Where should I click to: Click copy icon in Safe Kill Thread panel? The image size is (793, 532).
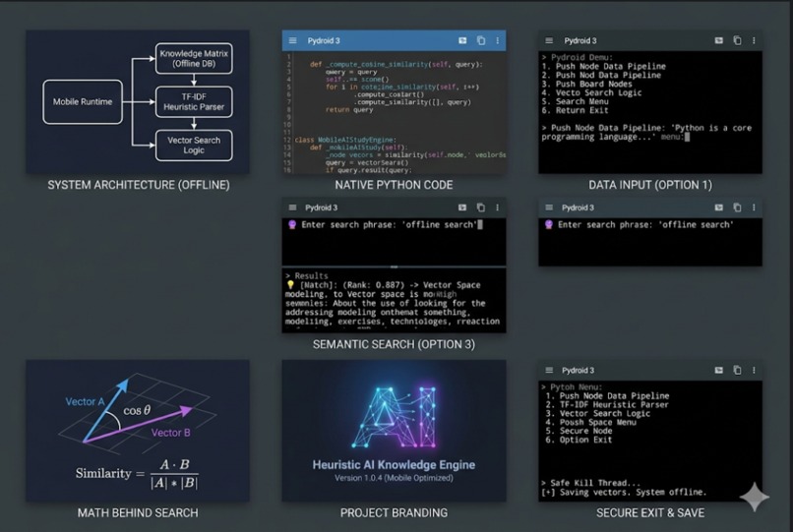click(x=737, y=370)
